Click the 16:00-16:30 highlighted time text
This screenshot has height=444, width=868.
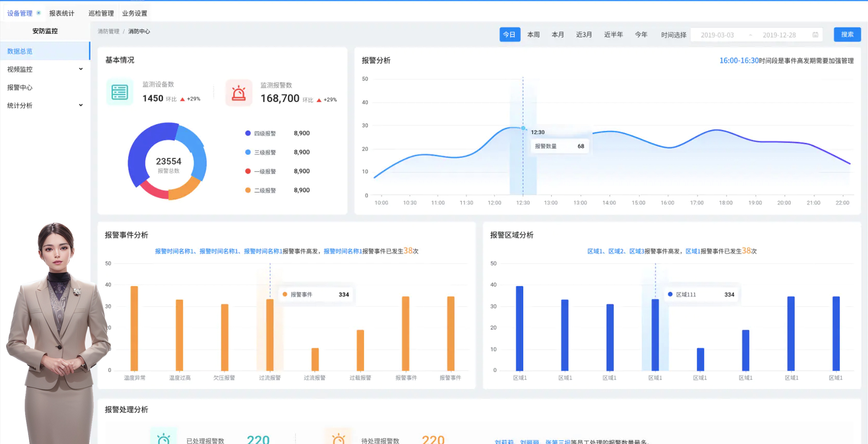click(739, 61)
